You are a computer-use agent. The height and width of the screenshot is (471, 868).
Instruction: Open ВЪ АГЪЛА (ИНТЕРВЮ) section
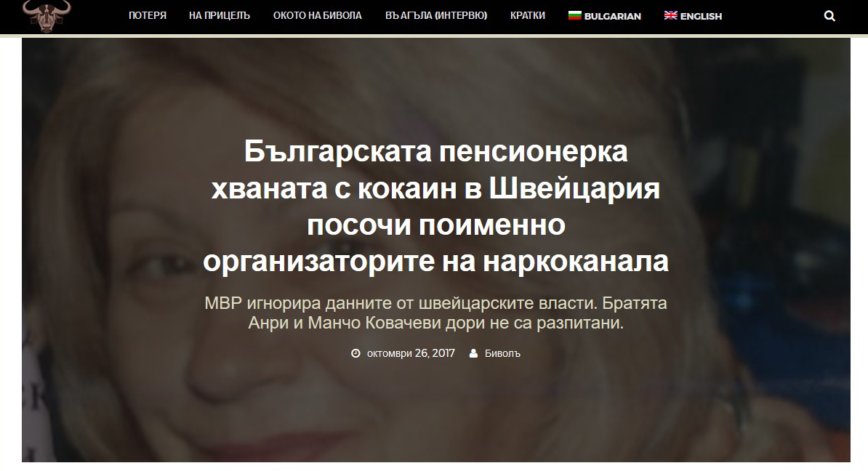(436, 15)
